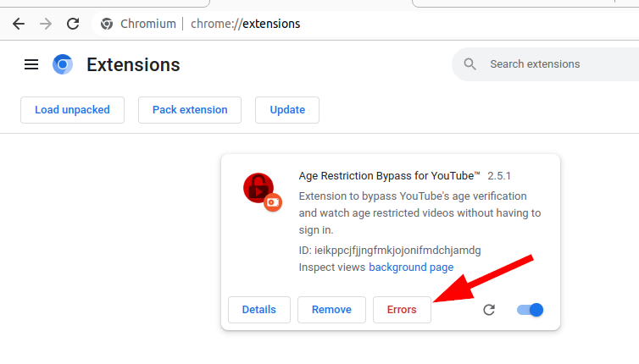View the extension Errors
639x364 pixels.
click(402, 310)
